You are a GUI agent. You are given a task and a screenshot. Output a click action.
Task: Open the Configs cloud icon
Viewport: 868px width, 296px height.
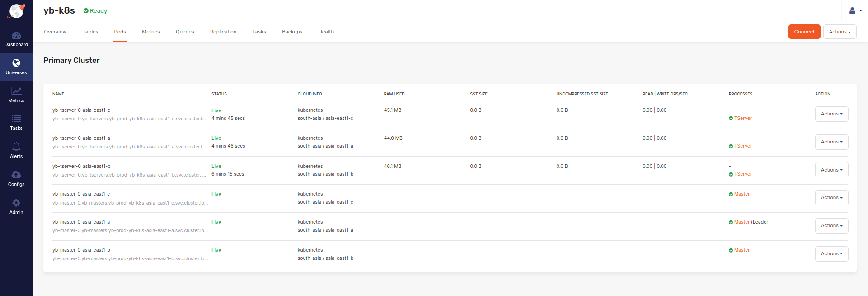pyautogui.click(x=16, y=175)
